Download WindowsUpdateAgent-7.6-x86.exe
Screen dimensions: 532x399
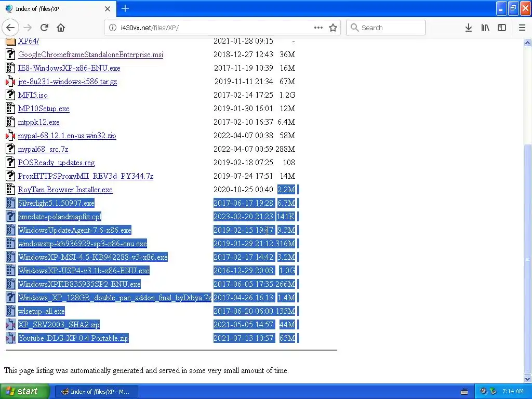75,230
